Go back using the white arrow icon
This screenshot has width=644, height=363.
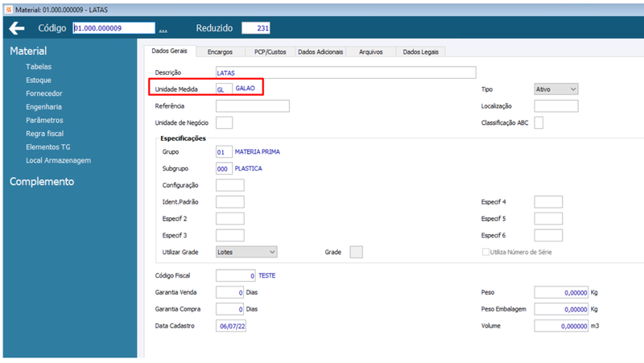17,28
